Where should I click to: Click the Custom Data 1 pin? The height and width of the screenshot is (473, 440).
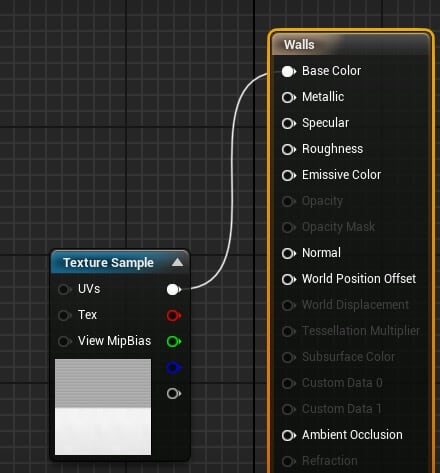click(289, 409)
